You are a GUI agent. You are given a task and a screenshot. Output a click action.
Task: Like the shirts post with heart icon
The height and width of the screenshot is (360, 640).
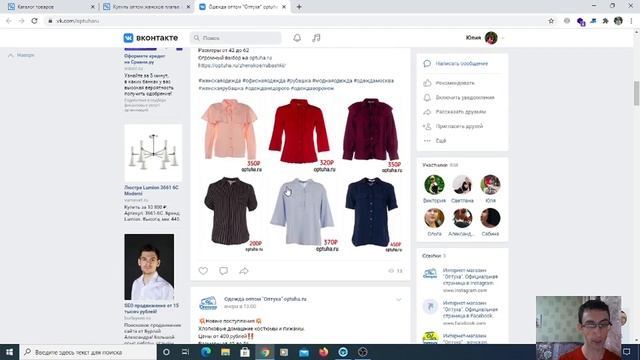tap(203, 271)
